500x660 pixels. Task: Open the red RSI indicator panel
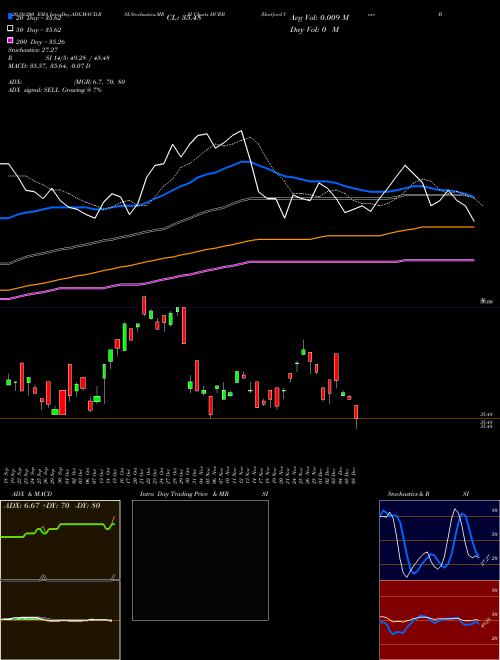[x=439, y=620]
